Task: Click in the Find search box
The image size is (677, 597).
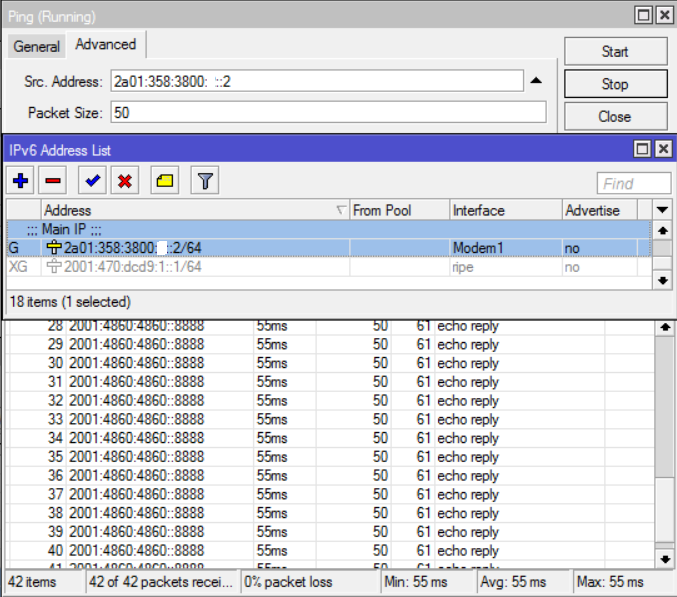Action: pyautogui.click(x=634, y=183)
